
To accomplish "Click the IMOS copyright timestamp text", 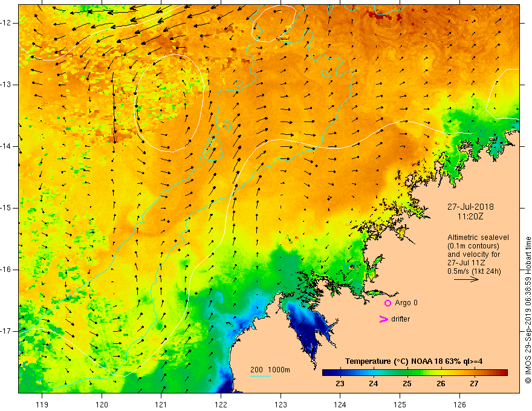I will tap(528, 310).
